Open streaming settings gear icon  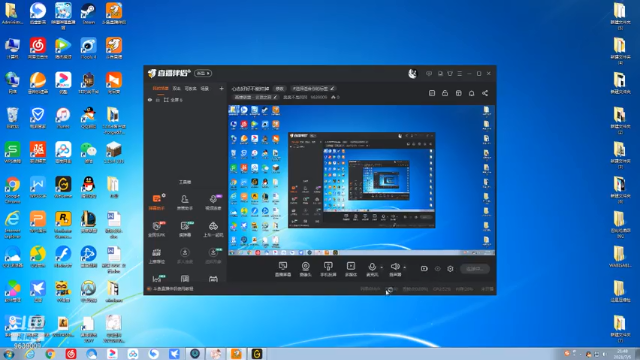pos(450,269)
